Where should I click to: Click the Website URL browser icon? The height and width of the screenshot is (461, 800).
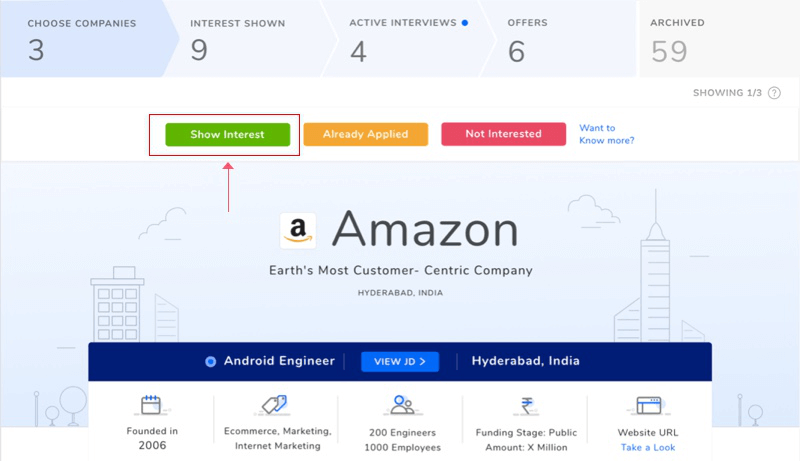648,405
